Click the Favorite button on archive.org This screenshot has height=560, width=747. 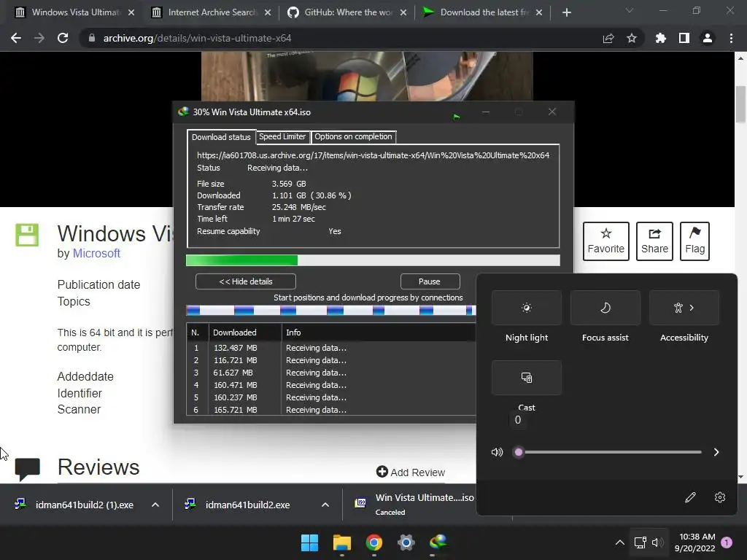pyautogui.click(x=606, y=241)
